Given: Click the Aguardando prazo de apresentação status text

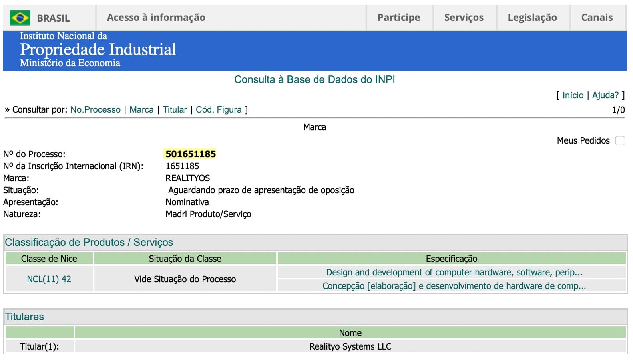Looking at the screenshot, I should pos(261,190).
